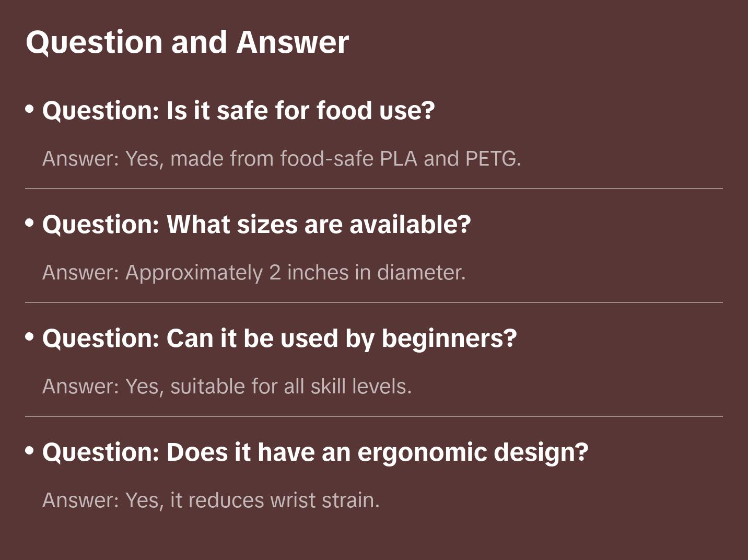748x560 pixels.
Task: Click the "it reduces wrist strain" answer
Action: (x=211, y=500)
